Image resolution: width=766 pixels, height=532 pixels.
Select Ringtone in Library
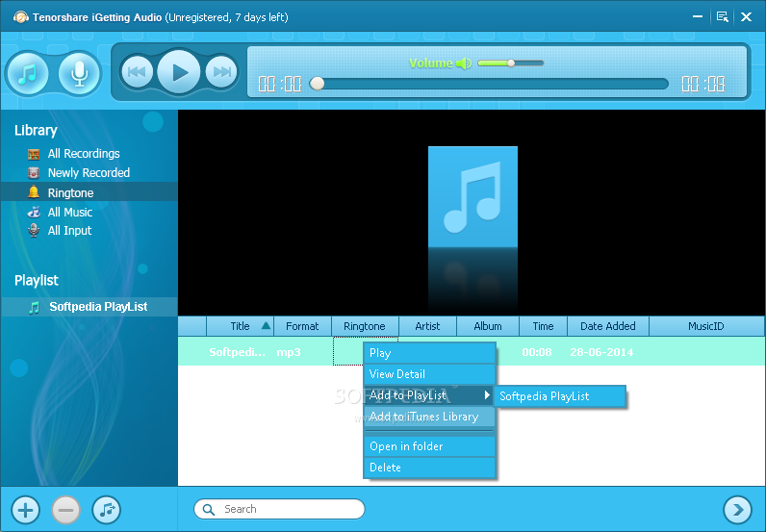(x=89, y=192)
